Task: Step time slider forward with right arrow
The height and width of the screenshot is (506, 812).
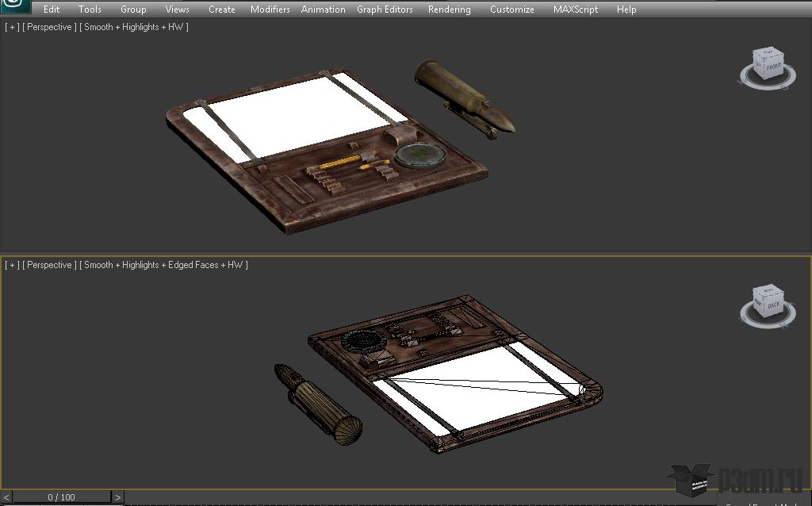Action: pos(117,497)
